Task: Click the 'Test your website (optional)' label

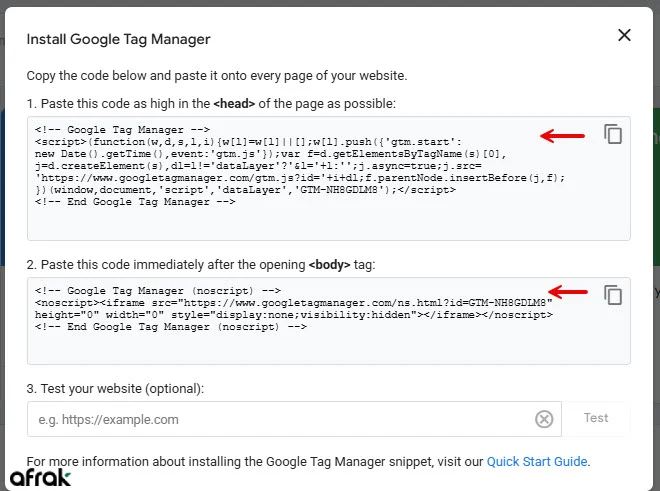Action: coord(115,388)
